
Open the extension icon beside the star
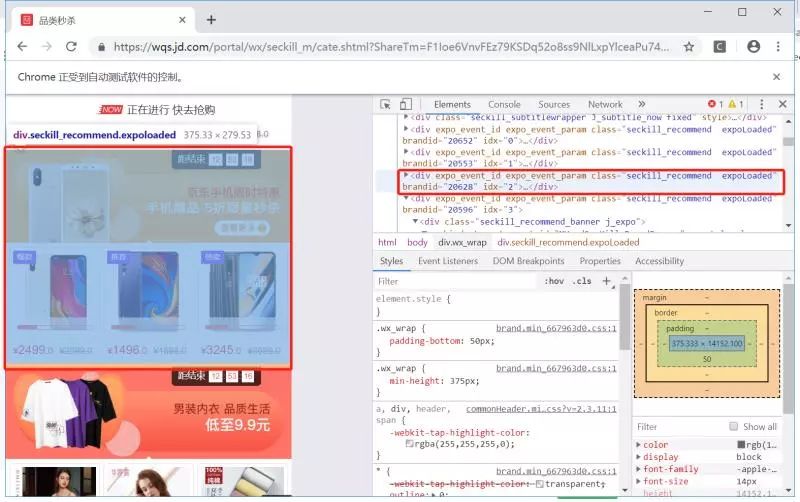click(719, 47)
